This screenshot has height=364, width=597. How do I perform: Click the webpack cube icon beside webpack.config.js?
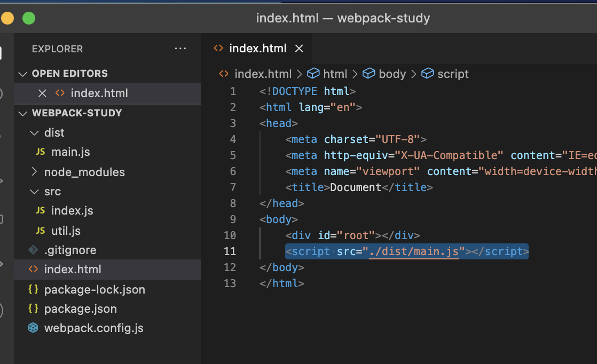(33, 328)
